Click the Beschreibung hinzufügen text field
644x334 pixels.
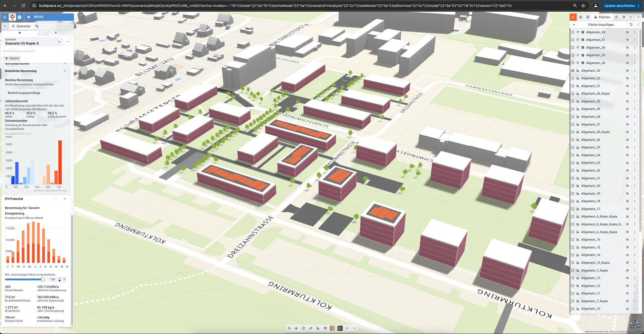coord(19,51)
